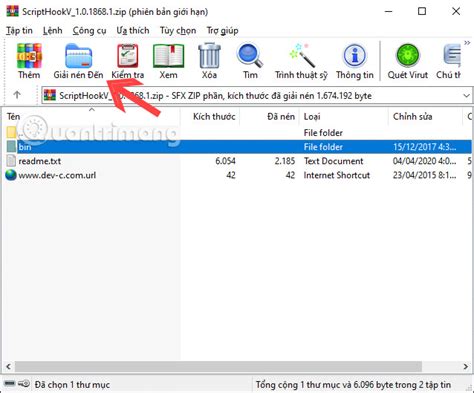Show the Thông tin info icon
474x393 pixels.
(x=355, y=55)
